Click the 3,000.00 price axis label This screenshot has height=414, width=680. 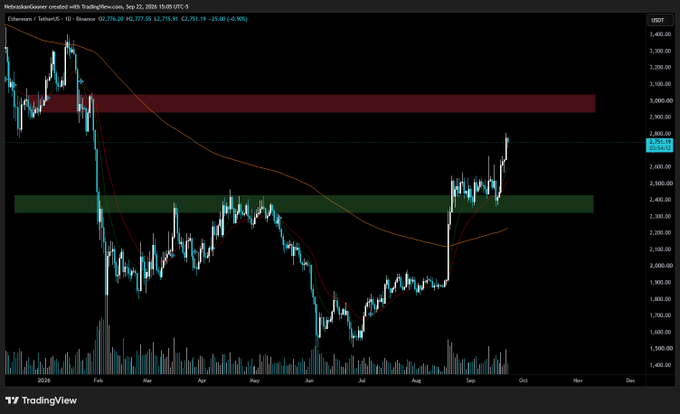(x=661, y=100)
